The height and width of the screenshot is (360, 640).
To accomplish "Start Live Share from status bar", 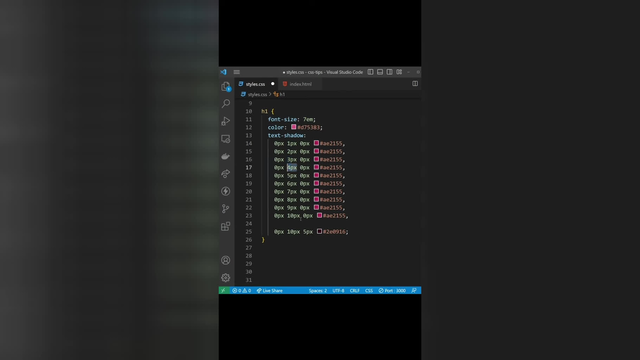I will click(269, 291).
